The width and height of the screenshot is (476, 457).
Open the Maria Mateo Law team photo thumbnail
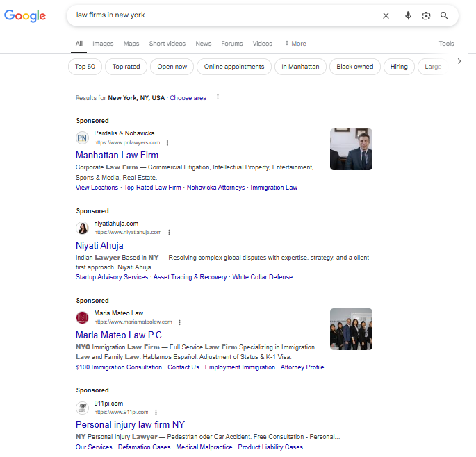click(351, 329)
